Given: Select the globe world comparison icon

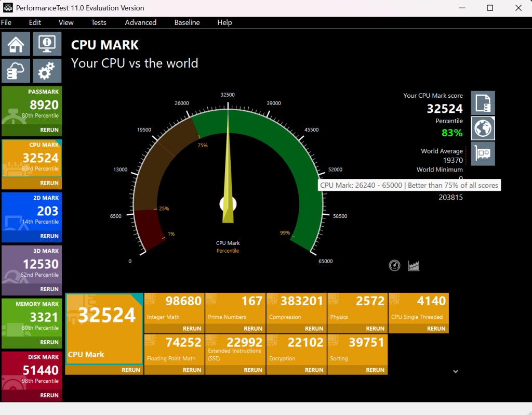Looking at the screenshot, I should [483, 128].
